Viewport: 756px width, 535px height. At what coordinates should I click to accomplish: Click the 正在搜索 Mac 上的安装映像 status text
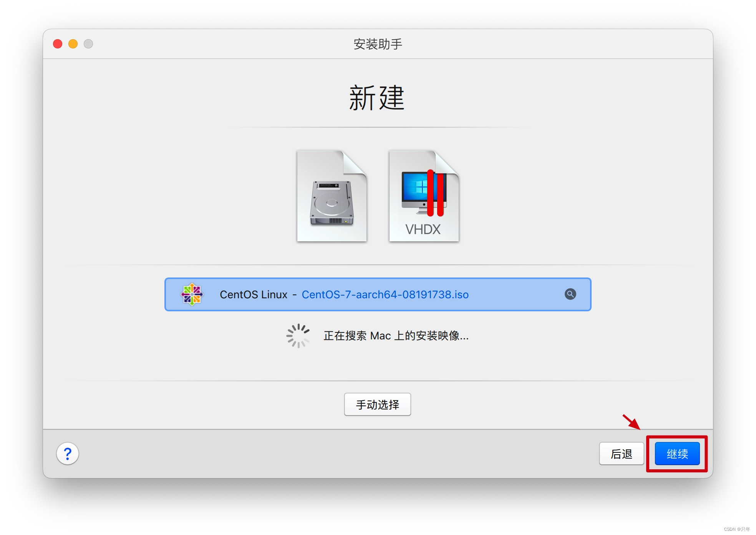(396, 336)
